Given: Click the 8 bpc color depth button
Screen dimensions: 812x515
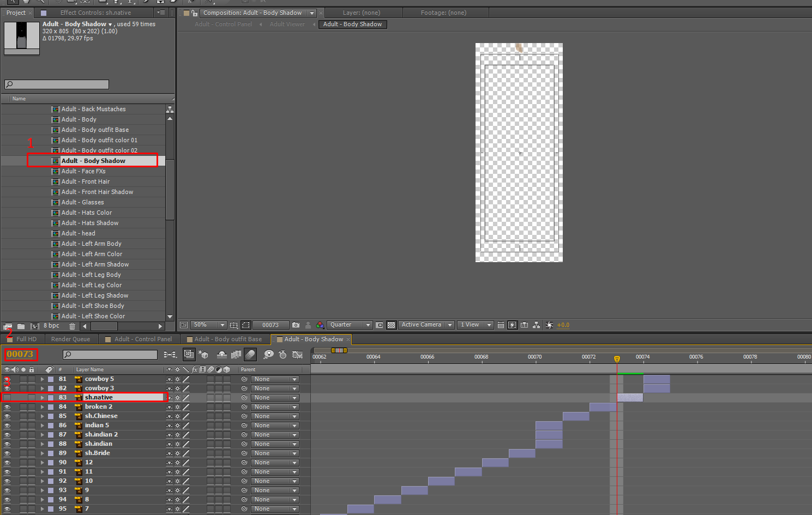Looking at the screenshot, I should click(x=51, y=326).
